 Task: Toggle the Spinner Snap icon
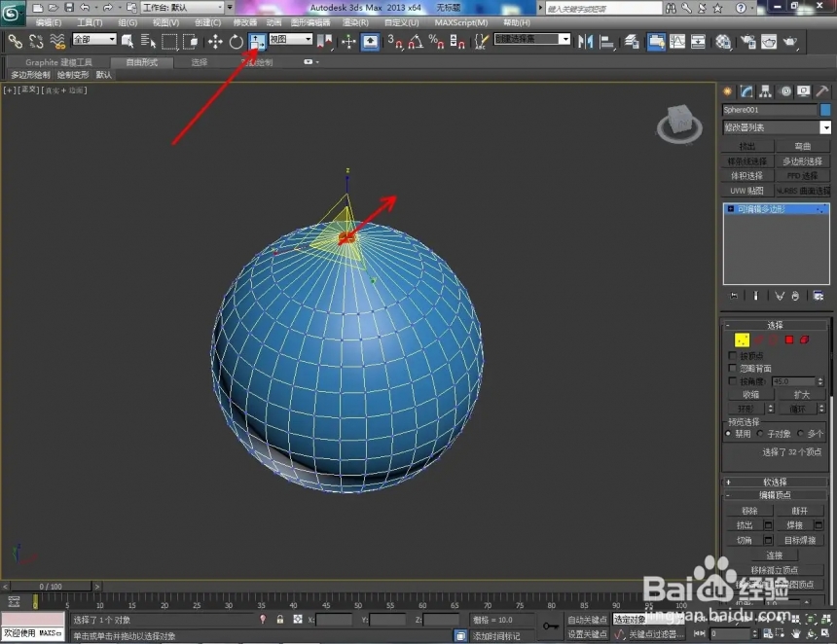coord(456,42)
